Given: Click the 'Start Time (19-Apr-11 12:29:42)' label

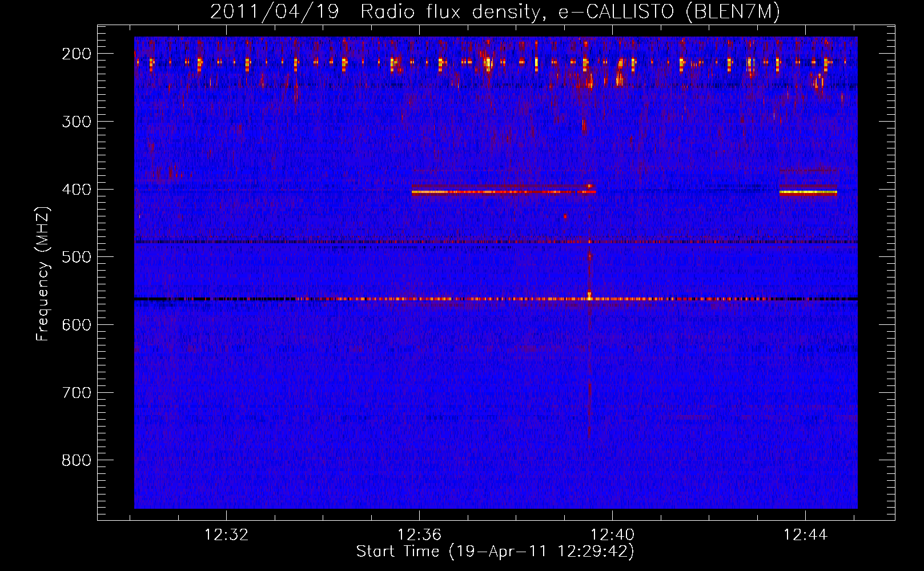Looking at the screenshot, I should pyautogui.click(x=495, y=552).
